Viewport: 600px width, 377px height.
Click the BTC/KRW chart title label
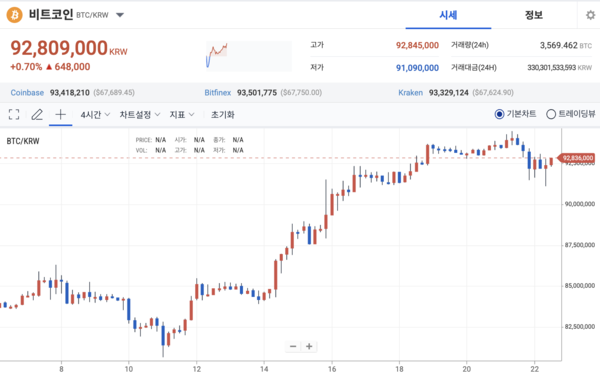tap(23, 141)
